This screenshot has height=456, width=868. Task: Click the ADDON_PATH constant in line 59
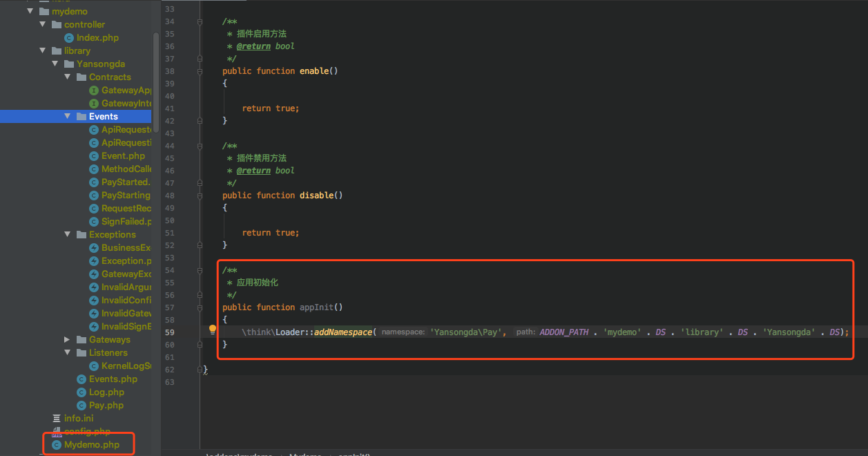point(564,332)
